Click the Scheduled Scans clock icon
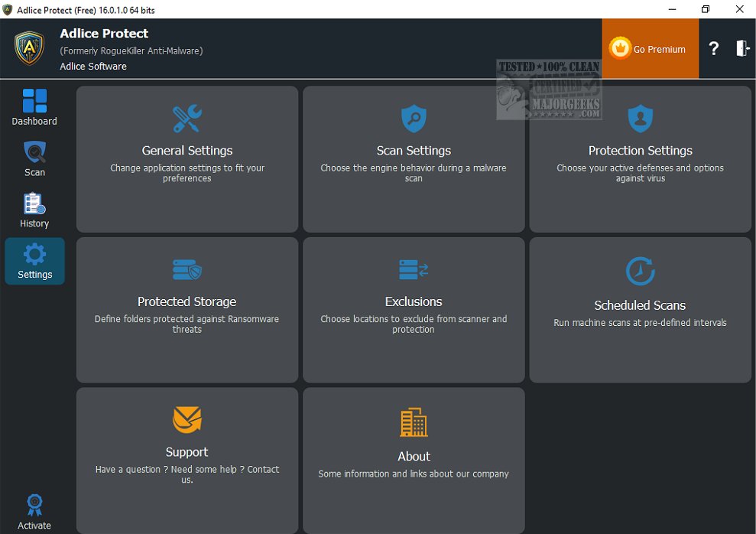The height and width of the screenshot is (534, 756). [x=641, y=271]
